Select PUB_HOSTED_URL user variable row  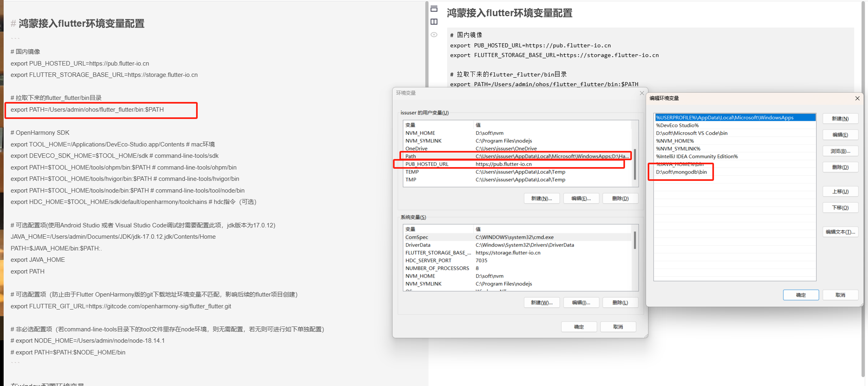pos(517,164)
